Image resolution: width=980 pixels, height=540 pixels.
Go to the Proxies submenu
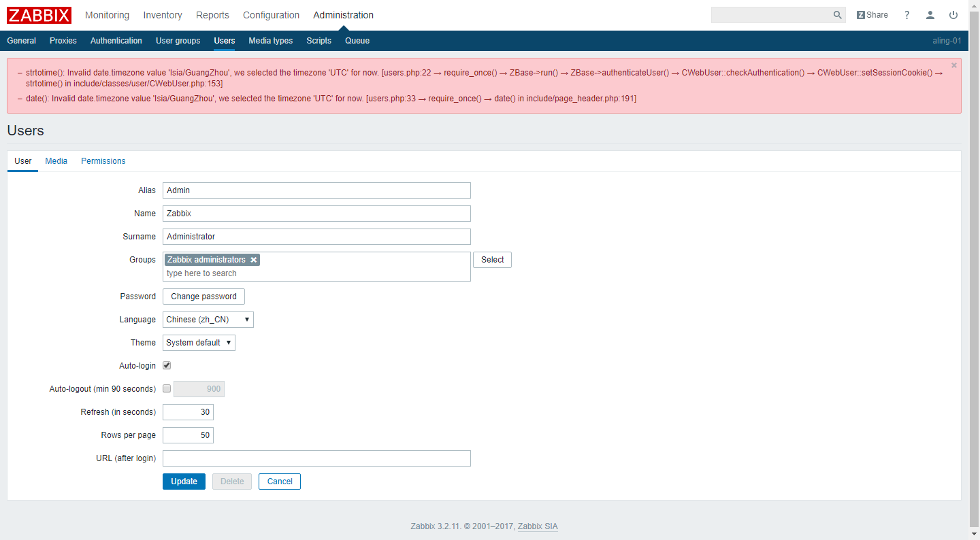(63, 41)
